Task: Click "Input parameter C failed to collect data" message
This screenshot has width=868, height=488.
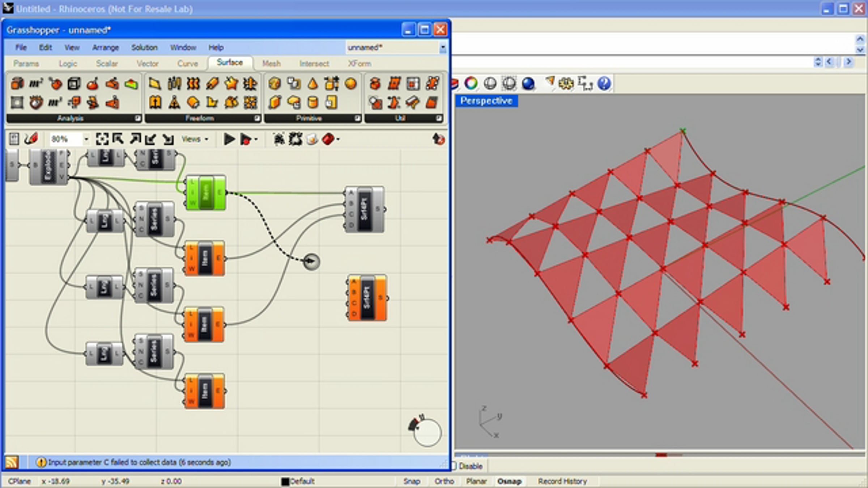Action: tap(139, 462)
